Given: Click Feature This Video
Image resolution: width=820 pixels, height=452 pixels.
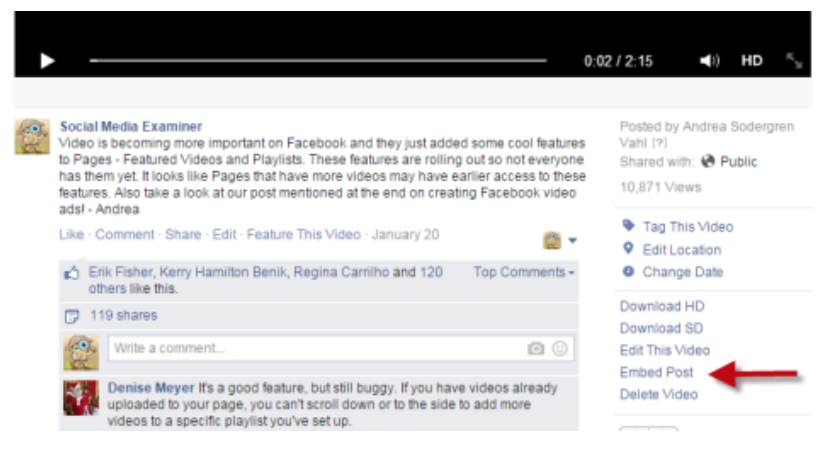Looking at the screenshot, I should (x=303, y=234).
